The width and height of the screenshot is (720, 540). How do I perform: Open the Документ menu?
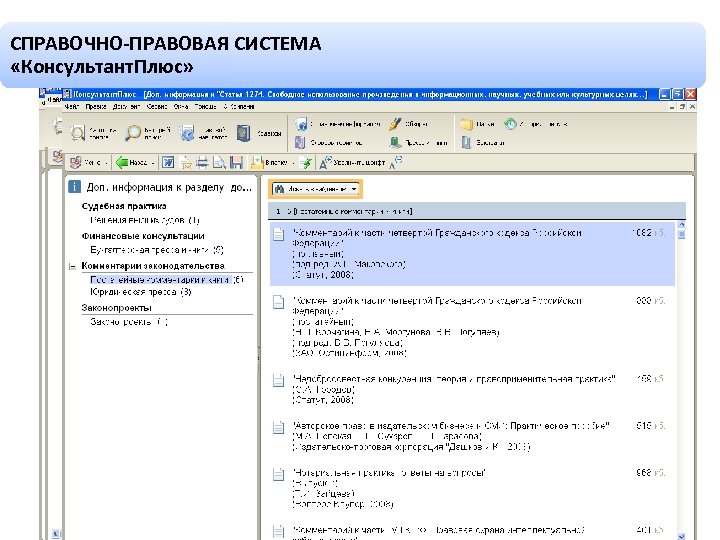point(126,107)
